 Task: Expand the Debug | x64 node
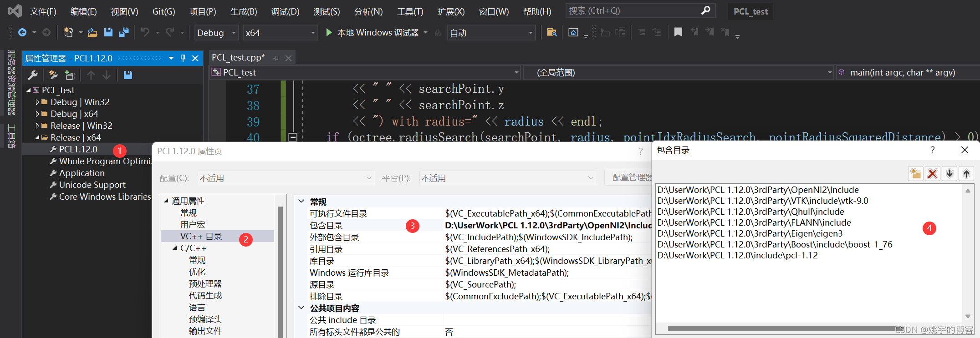tap(37, 114)
